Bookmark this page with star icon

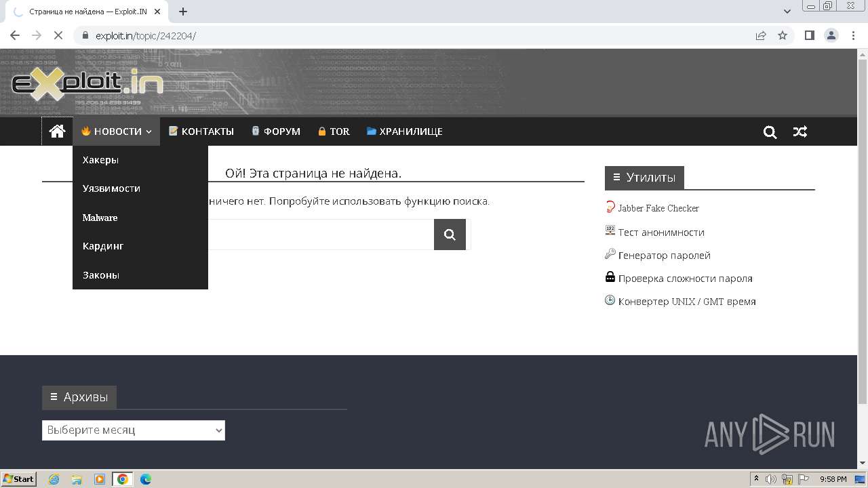(x=783, y=35)
